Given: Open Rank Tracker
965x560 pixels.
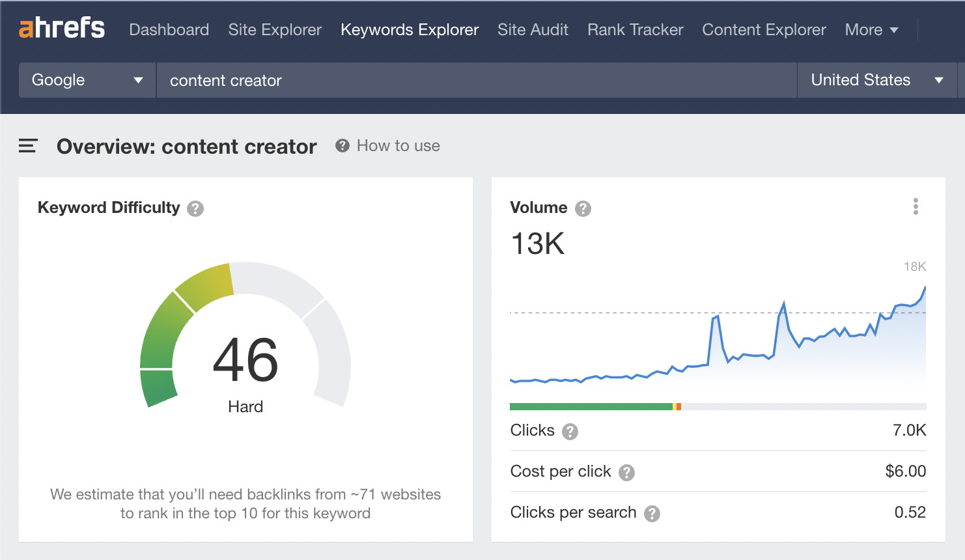Looking at the screenshot, I should pyautogui.click(x=634, y=29).
